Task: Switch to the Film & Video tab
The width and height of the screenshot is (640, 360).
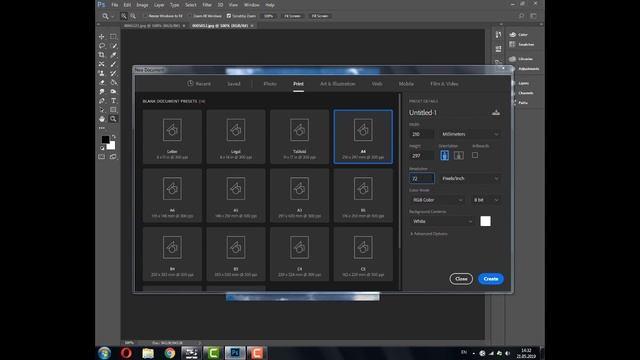Action: tap(444, 84)
